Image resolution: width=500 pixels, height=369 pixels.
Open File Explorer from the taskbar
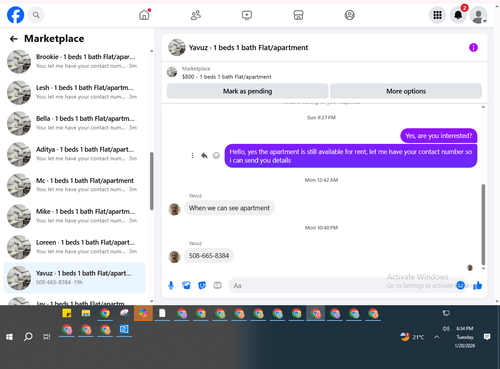[86, 314]
